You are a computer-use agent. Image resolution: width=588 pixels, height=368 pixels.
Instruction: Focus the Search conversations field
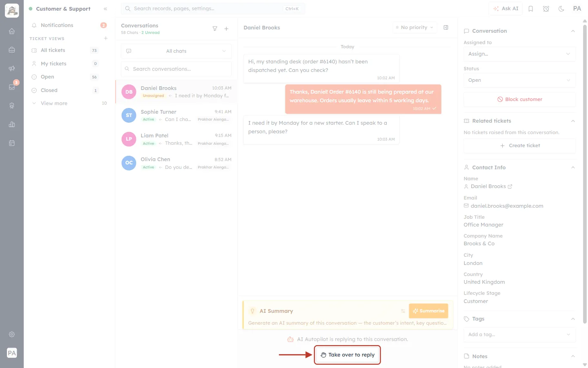click(x=176, y=69)
